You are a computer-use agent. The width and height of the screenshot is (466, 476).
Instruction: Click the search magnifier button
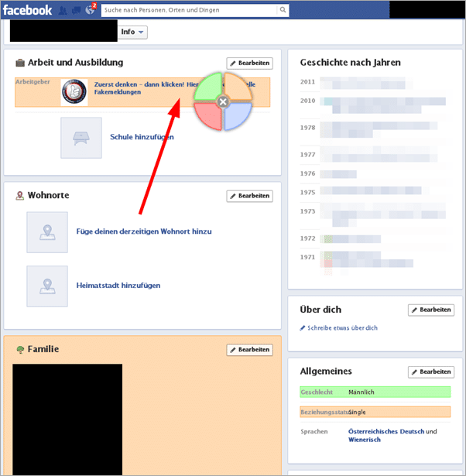tap(283, 10)
